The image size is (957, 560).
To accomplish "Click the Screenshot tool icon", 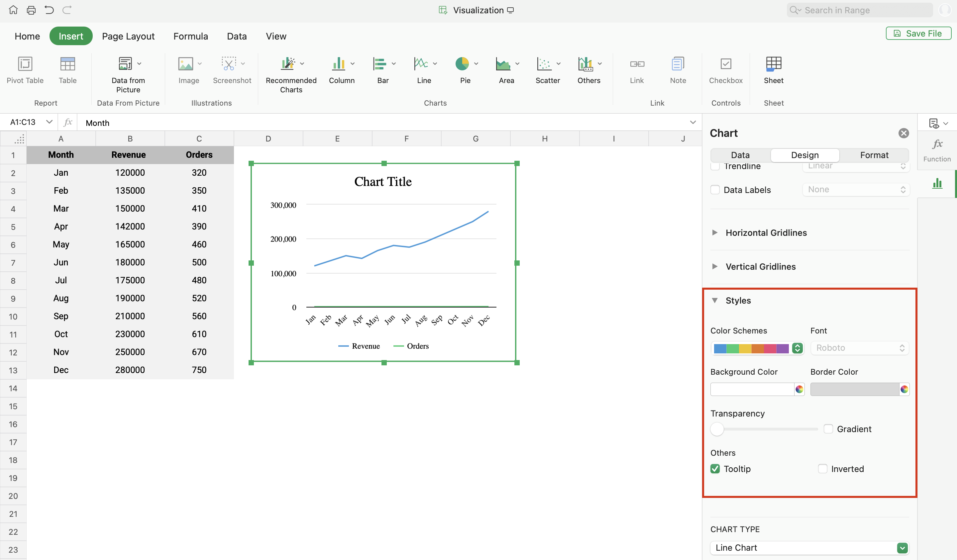I will (229, 64).
